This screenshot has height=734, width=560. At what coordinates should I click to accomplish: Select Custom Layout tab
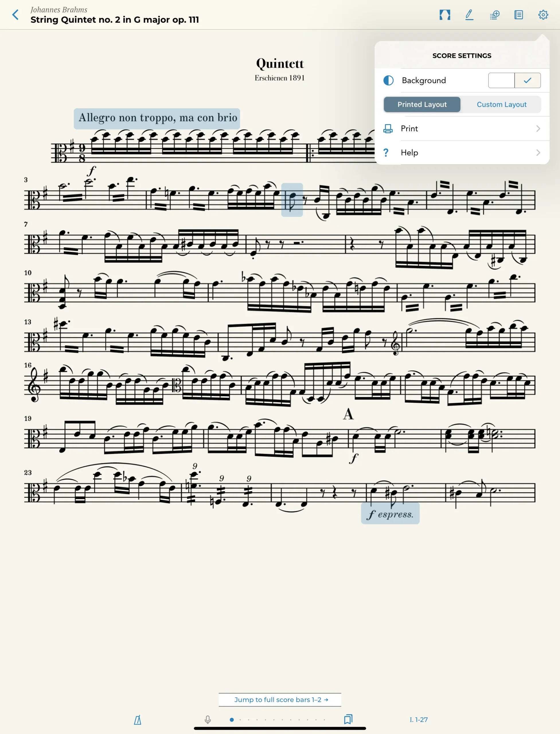click(x=501, y=105)
